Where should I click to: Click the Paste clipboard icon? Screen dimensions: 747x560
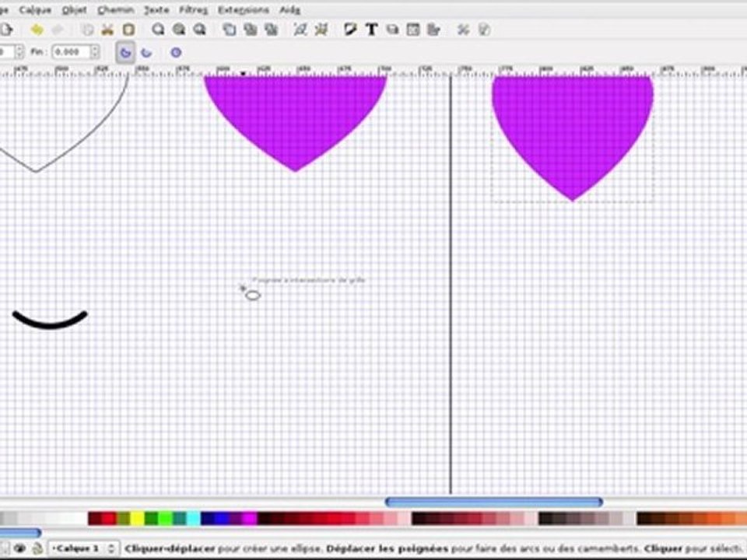[128, 30]
